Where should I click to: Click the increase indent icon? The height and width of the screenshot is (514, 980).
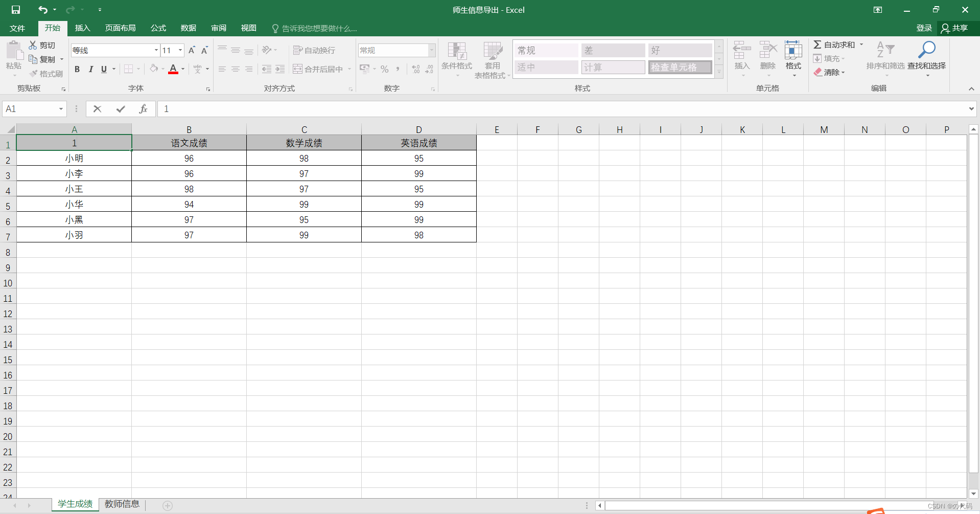point(280,69)
